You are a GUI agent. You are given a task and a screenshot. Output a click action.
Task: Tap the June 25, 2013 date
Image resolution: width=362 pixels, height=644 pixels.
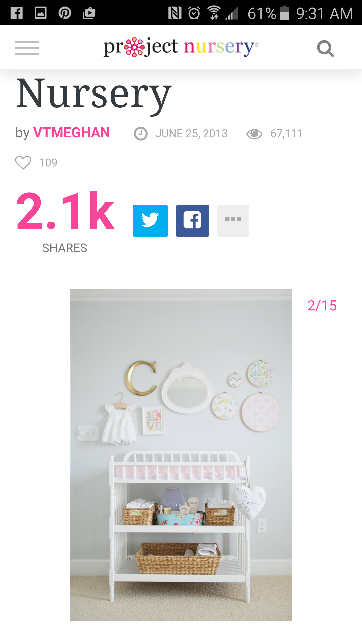pyautogui.click(x=191, y=134)
